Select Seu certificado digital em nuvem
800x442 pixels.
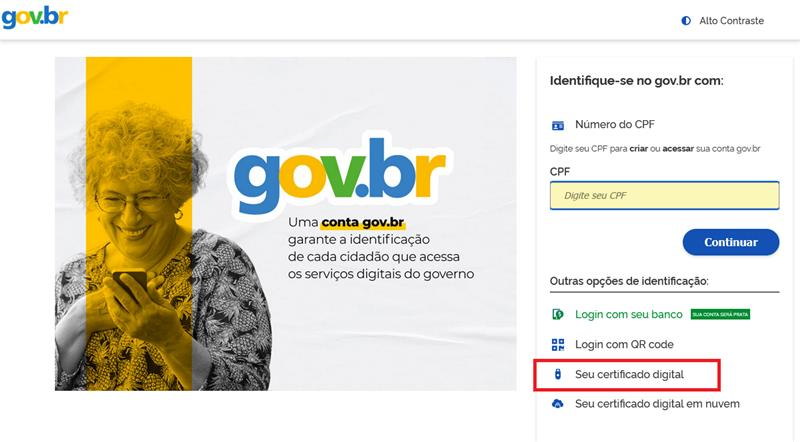coord(657,404)
